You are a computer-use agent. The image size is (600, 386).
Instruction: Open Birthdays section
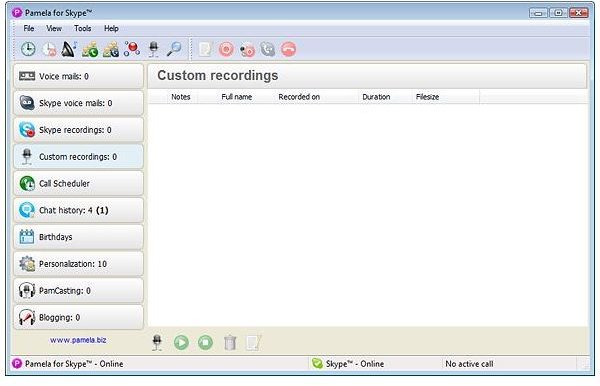78,237
